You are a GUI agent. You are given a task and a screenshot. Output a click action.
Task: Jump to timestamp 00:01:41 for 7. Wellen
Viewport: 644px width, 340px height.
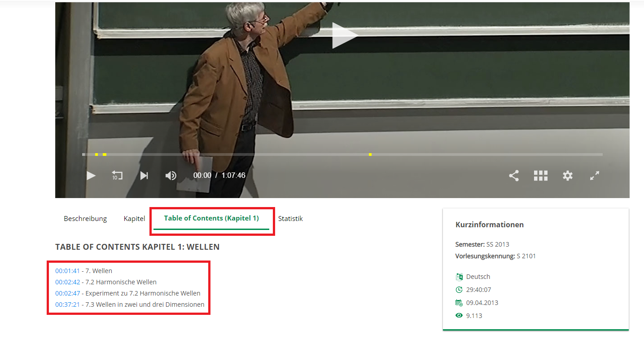[67, 271]
